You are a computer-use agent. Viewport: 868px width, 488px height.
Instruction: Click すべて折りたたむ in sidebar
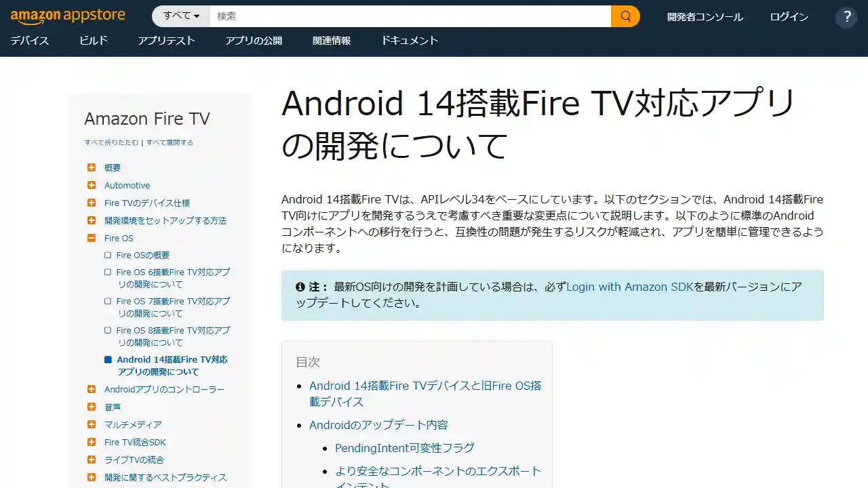(x=111, y=143)
